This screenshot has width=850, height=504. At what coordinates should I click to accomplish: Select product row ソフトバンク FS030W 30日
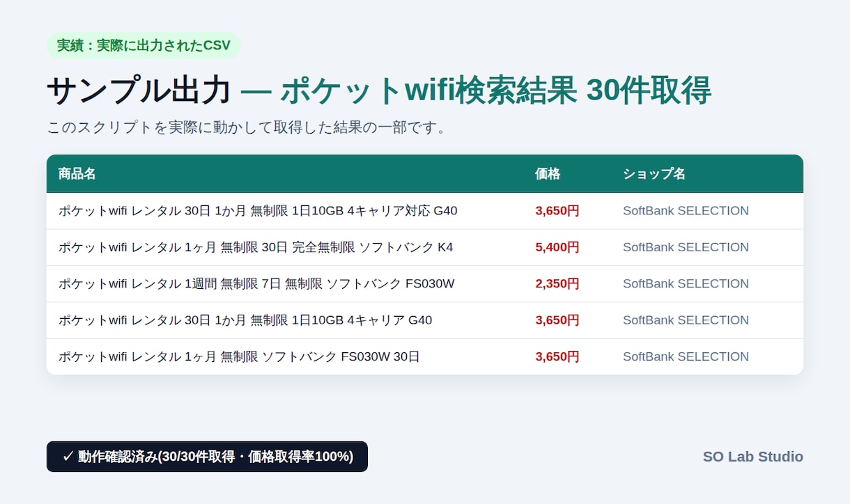point(425,356)
